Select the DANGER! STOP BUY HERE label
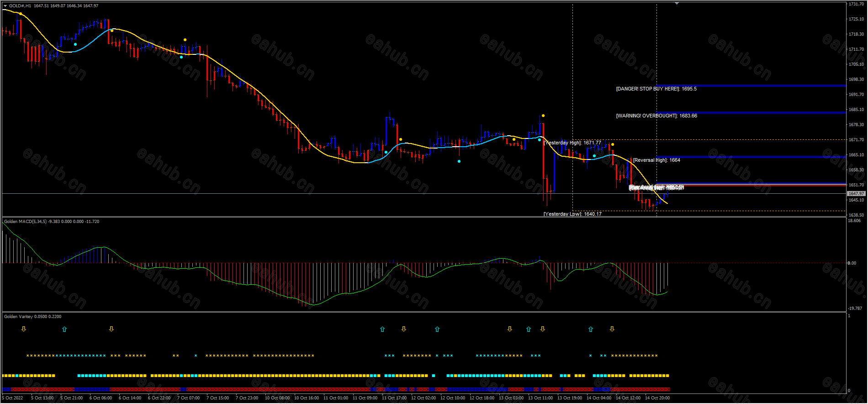This screenshot has width=868, height=404. click(x=656, y=89)
